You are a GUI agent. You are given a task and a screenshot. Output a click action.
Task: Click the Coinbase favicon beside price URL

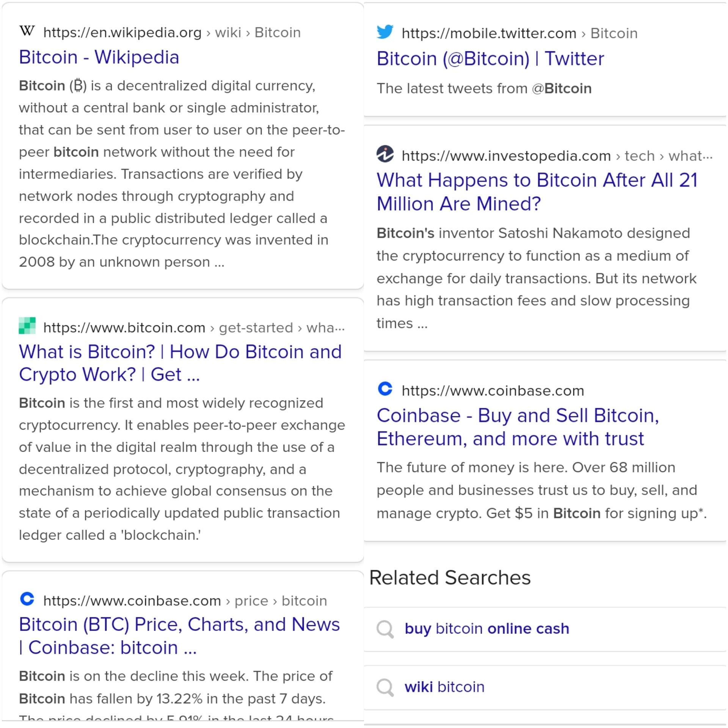[x=27, y=599]
